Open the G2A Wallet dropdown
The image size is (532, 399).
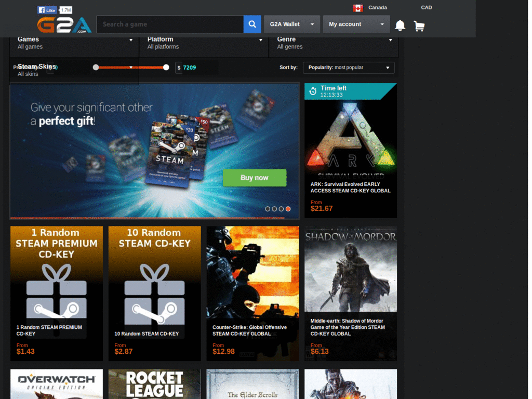(x=292, y=24)
